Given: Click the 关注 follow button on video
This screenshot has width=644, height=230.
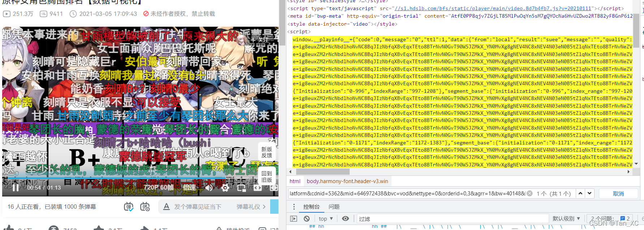Looking at the screenshot, I should (260, 40).
